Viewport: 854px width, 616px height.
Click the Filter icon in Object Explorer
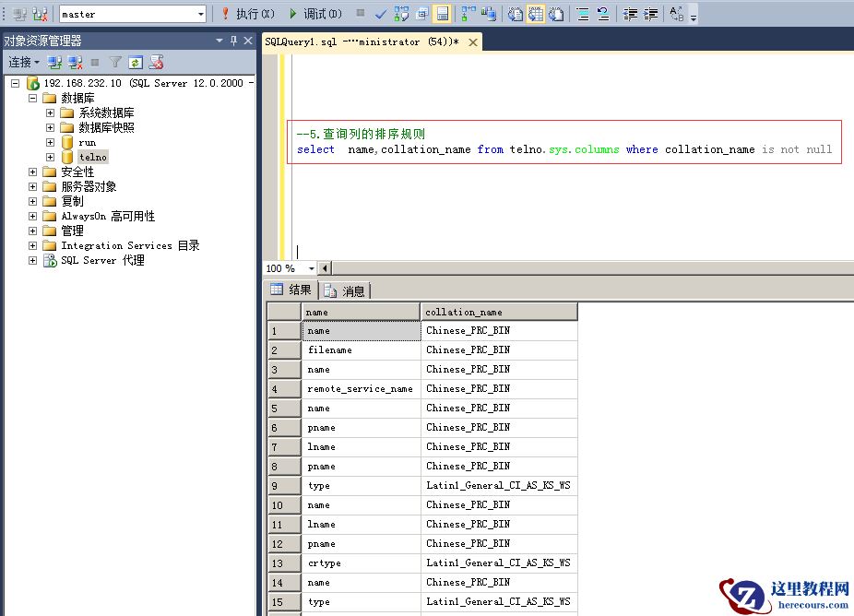[x=115, y=63]
